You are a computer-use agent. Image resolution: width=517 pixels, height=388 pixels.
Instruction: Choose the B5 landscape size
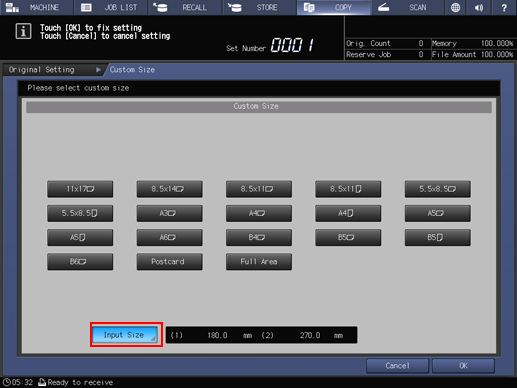[348, 237]
